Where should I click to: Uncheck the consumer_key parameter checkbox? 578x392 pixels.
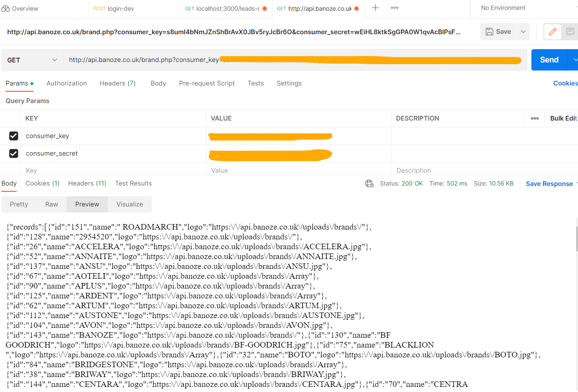point(14,136)
